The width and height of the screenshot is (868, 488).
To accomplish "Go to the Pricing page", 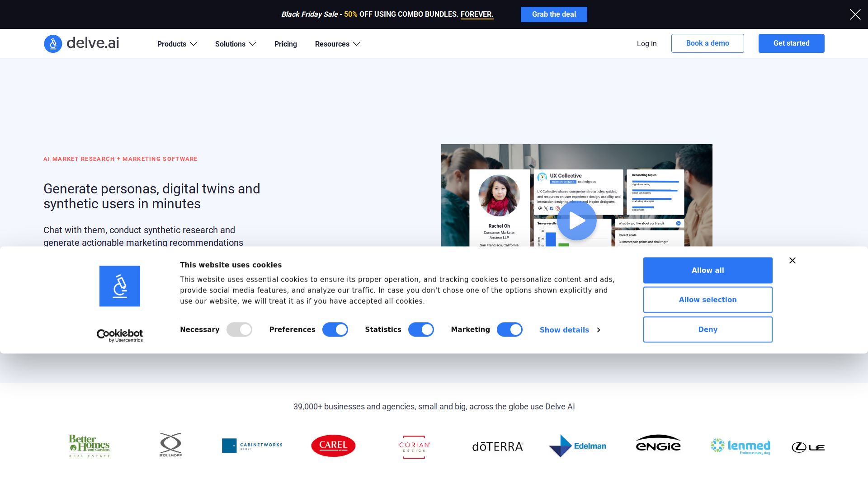I will click(285, 44).
